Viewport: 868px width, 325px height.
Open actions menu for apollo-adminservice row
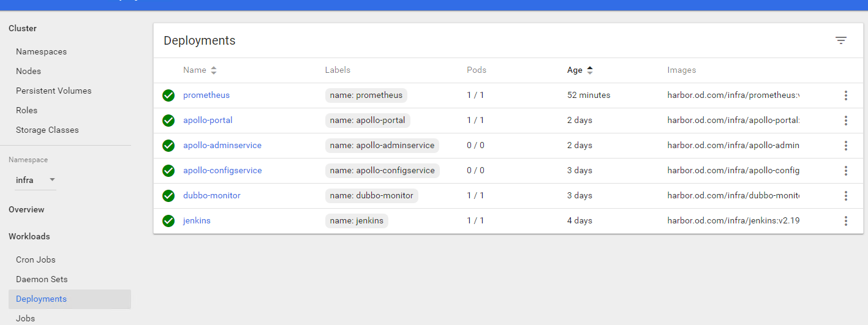[x=845, y=146]
